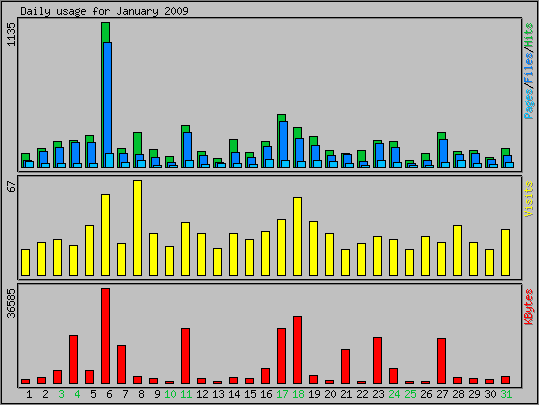Click the 1135 scale value on the hits chart

(x=12, y=34)
